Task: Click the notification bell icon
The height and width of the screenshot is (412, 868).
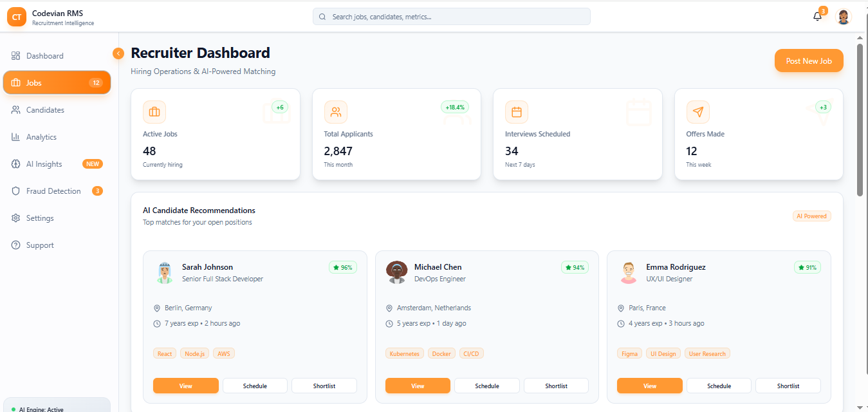Action: coord(817,17)
